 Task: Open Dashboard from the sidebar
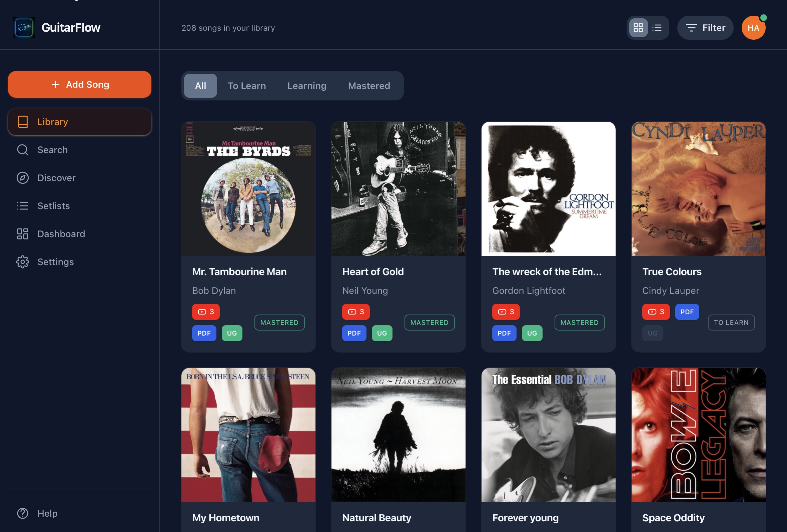(80, 234)
